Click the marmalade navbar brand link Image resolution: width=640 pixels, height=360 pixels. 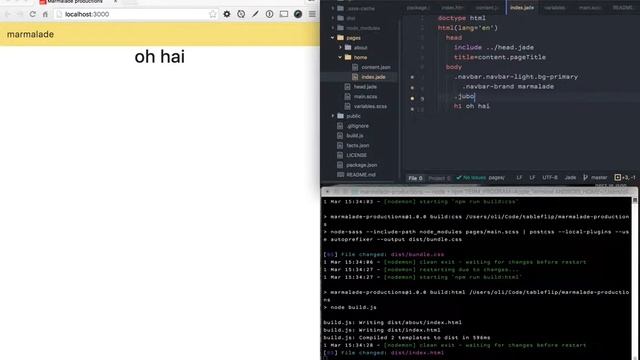click(x=30, y=34)
